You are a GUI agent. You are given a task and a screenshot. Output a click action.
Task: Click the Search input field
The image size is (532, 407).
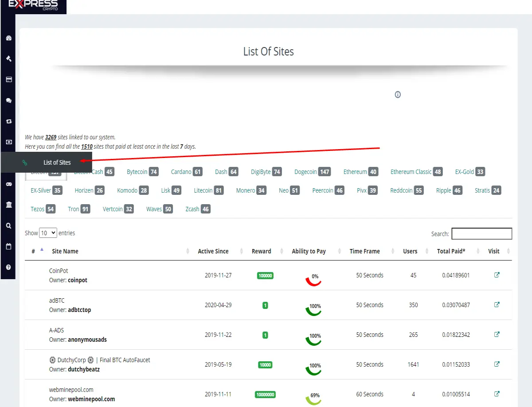(x=482, y=233)
